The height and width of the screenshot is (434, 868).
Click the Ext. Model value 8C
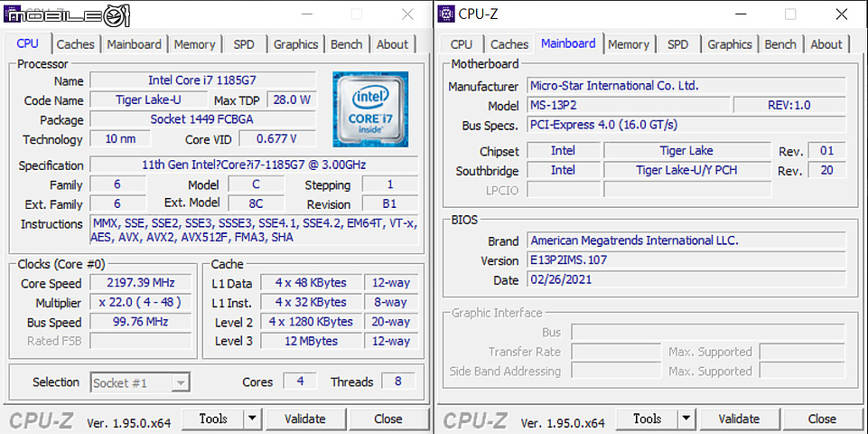(256, 203)
